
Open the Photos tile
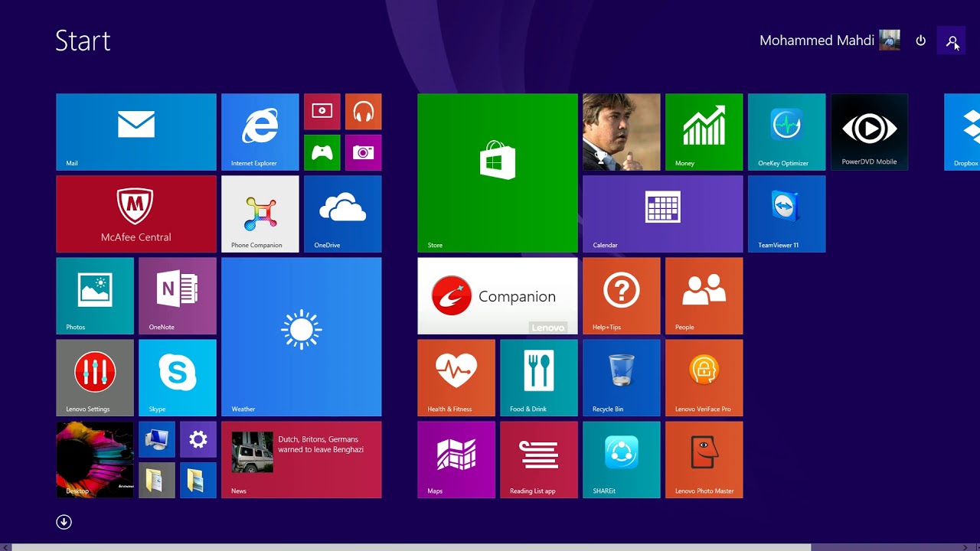coord(95,295)
